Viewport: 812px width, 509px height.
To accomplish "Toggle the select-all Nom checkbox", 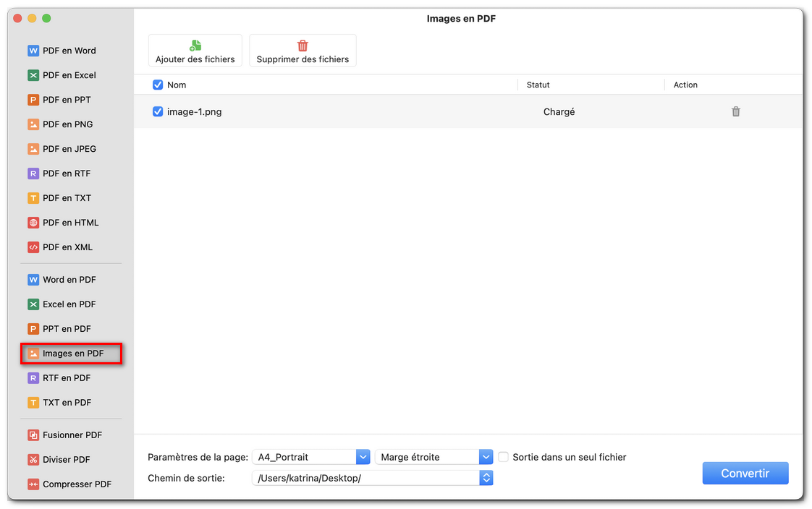I will point(158,85).
